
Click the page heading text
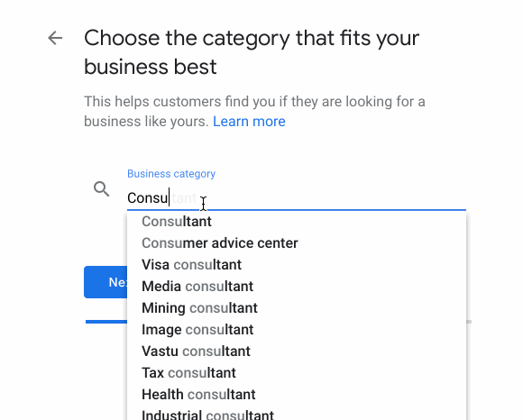(252, 52)
